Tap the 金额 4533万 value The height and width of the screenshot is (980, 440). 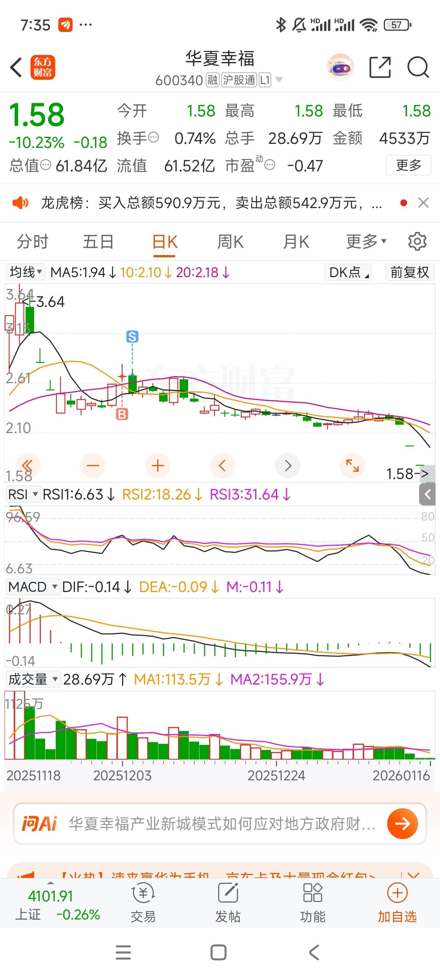click(x=404, y=138)
